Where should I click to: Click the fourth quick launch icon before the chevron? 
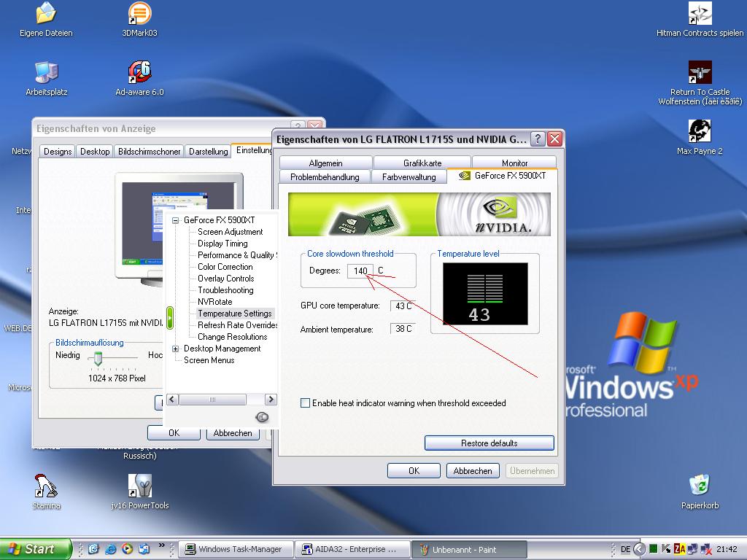coord(144,549)
